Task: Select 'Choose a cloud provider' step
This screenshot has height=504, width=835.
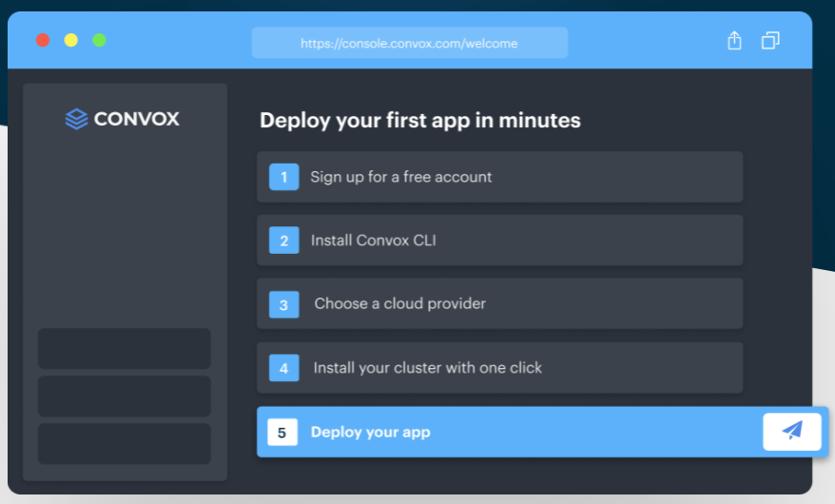Action: (499, 303)
